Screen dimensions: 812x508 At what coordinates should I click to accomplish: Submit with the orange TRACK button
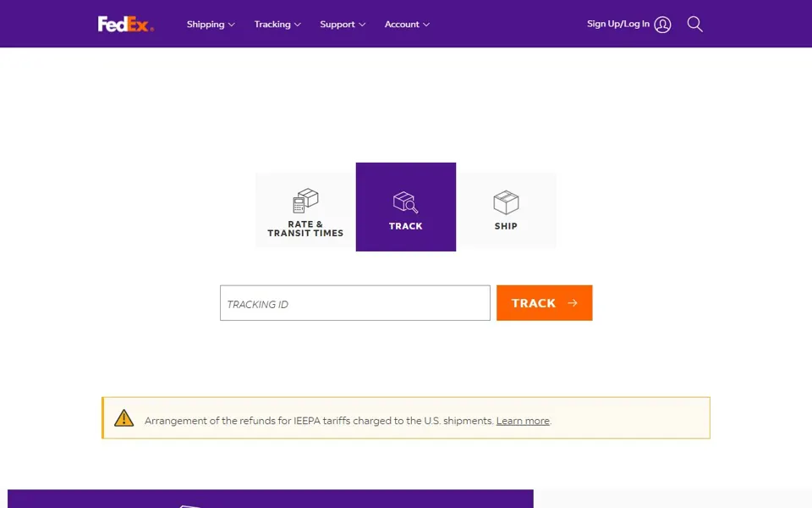point(544,303)
